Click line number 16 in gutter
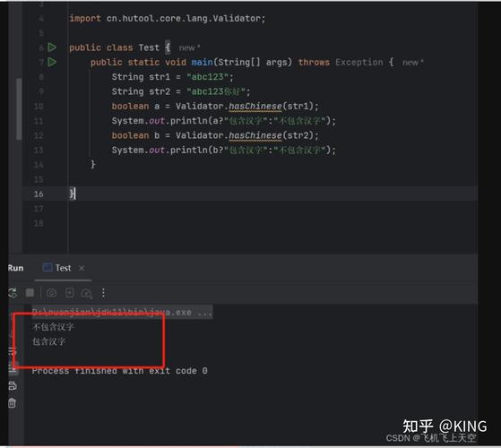This screenshot has width=501, height=448. pos(39,194)
